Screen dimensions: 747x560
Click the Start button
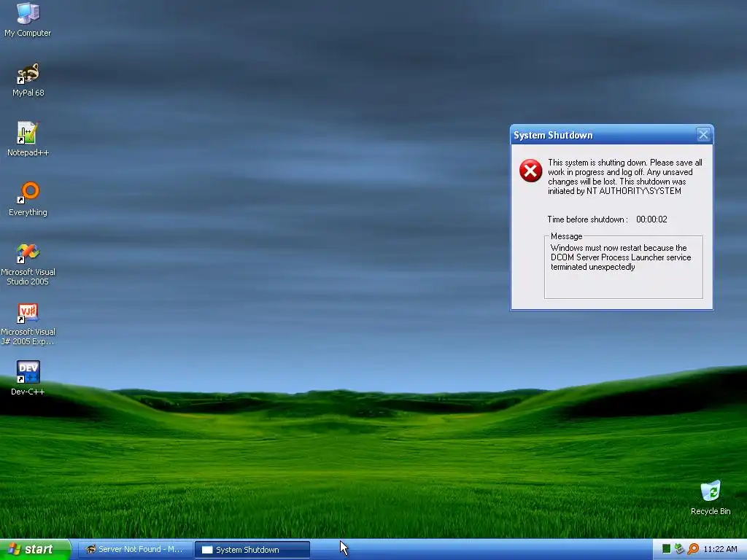click(x=35, y=549)
